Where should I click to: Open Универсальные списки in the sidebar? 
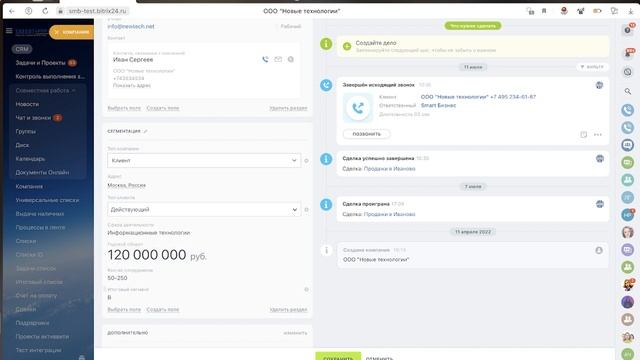tap(47, 200)
